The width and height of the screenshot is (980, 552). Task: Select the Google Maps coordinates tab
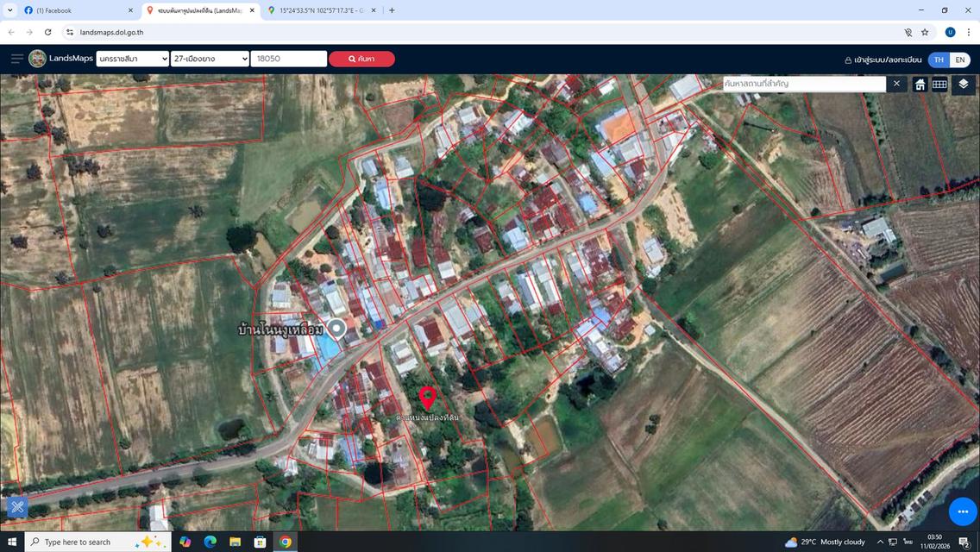pos(319,9)
